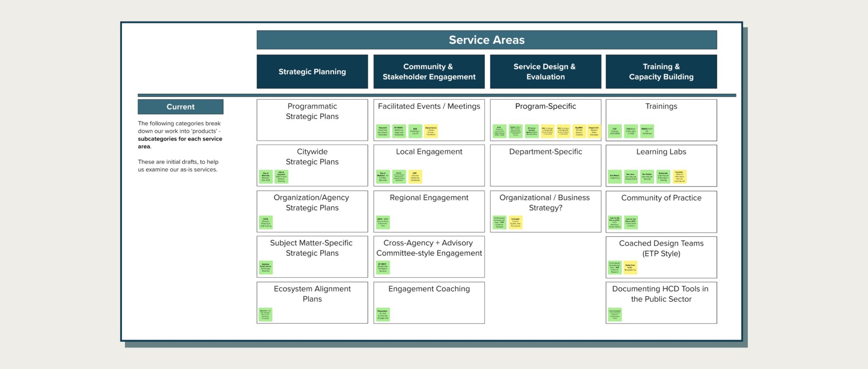Click the San Jose Learning Lab sticky
Screen dimensions: 868x369
631,177
